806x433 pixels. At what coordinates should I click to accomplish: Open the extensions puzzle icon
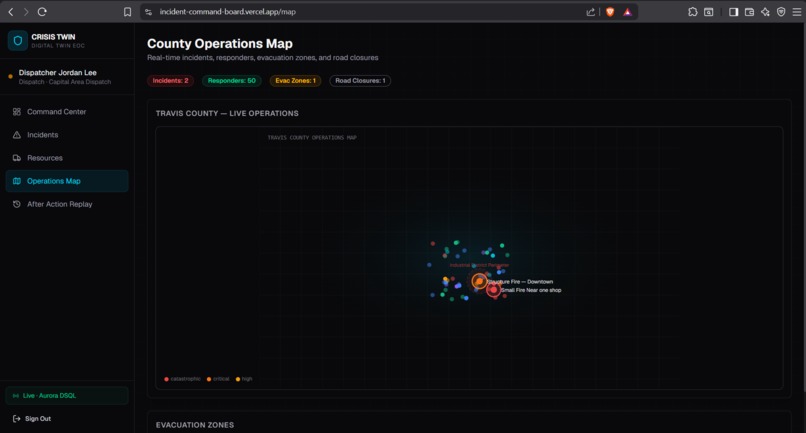pyautogui.click(x=692, y=12)
